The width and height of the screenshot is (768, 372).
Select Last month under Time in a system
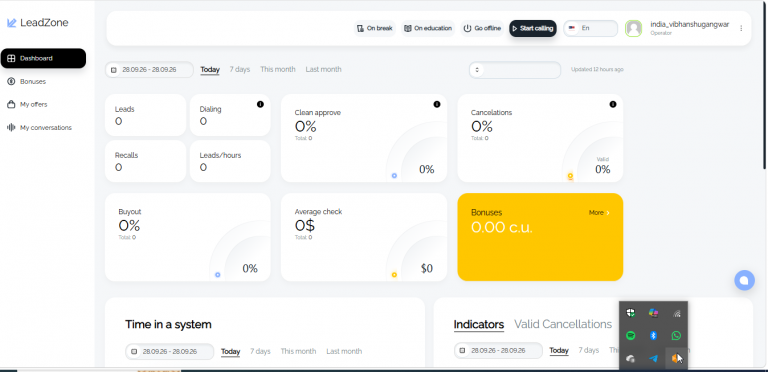tap(344, 351)
